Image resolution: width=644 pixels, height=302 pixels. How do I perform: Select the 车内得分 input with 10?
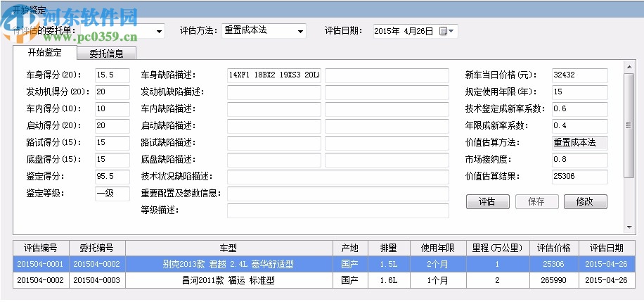pyautogui.click(x=112, y=109)
